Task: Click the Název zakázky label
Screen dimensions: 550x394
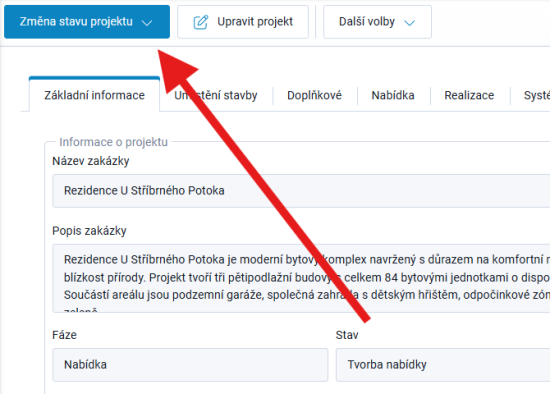Action: tap(90, 161)
